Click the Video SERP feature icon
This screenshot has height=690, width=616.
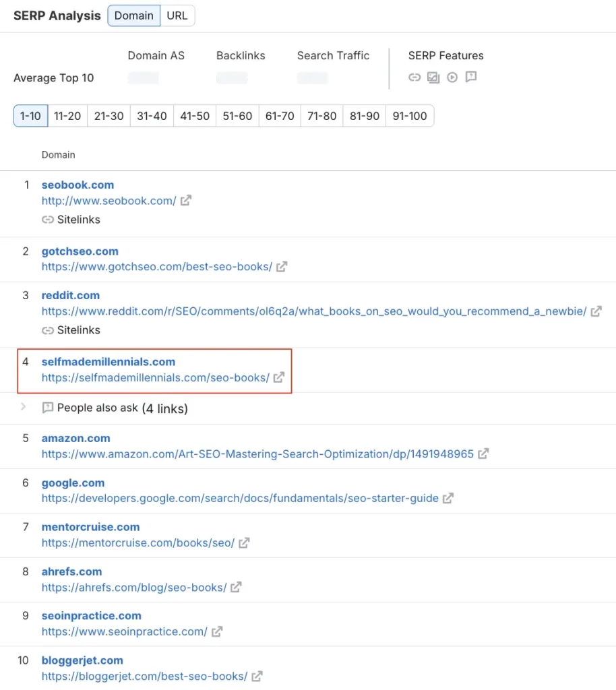tap(452, 77)
